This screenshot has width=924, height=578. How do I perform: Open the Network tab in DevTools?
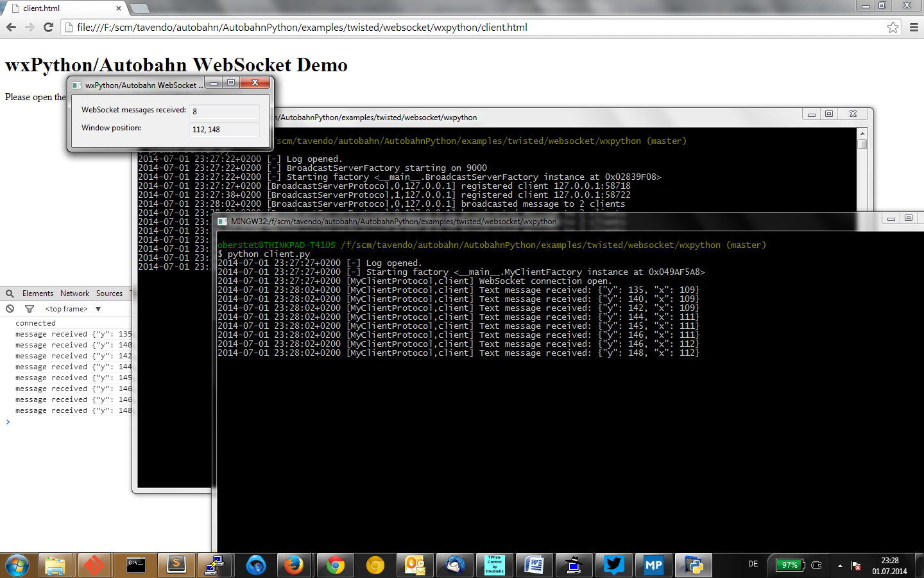point(74,293)
